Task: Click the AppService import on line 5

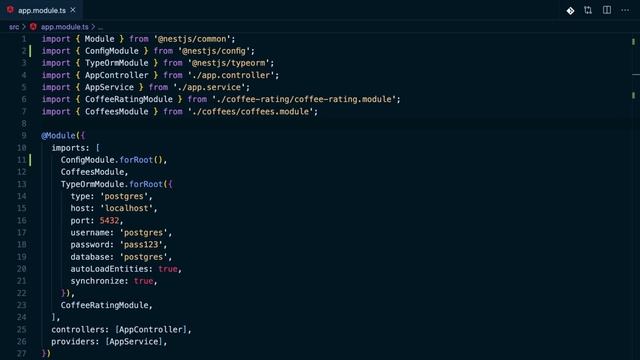Action: (x=109, y=87)
